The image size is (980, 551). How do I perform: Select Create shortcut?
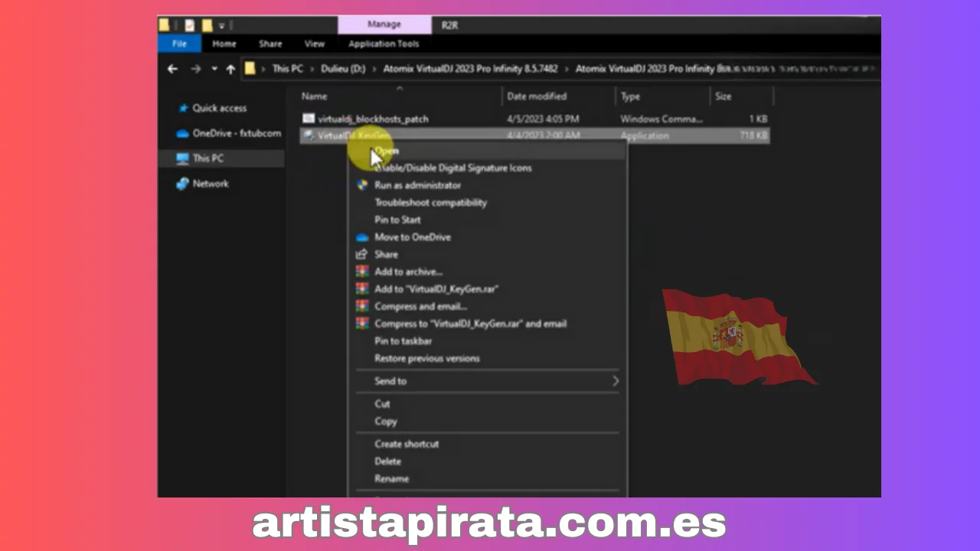point(407,444)
